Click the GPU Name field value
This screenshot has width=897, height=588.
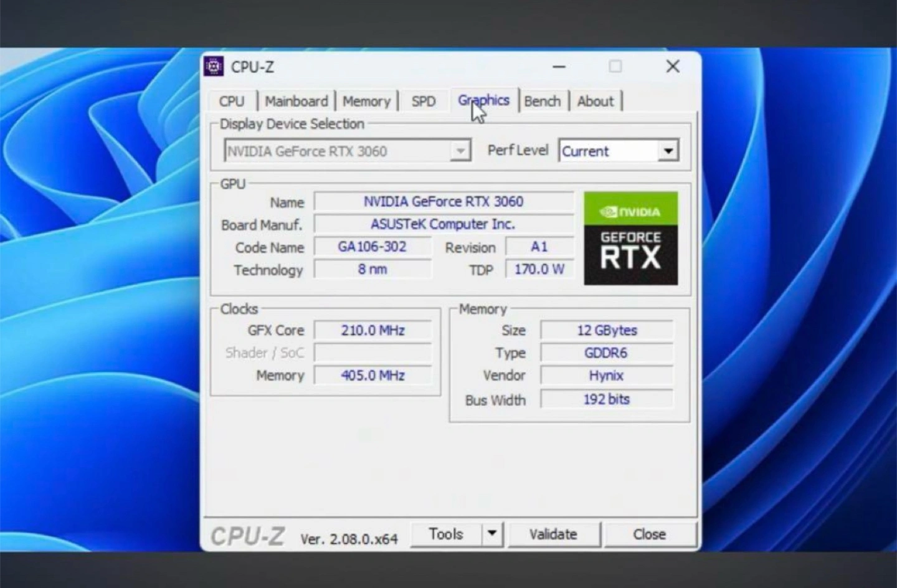(444, 202)
